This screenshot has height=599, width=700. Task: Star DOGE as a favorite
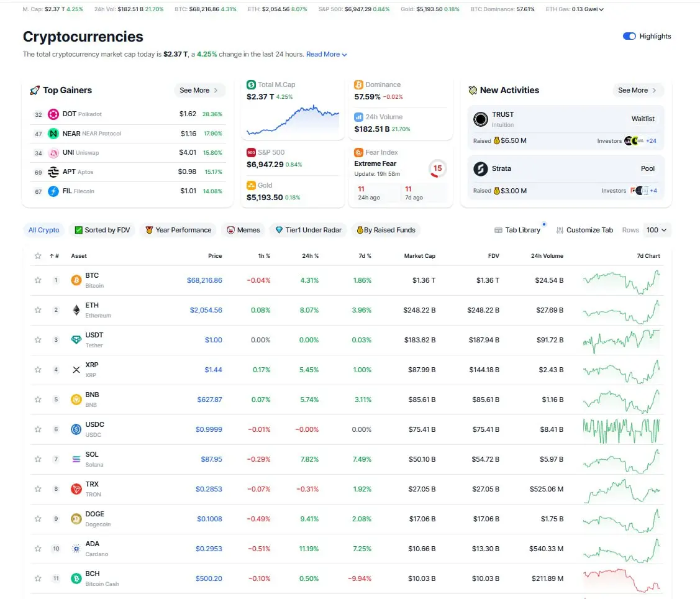38,519
